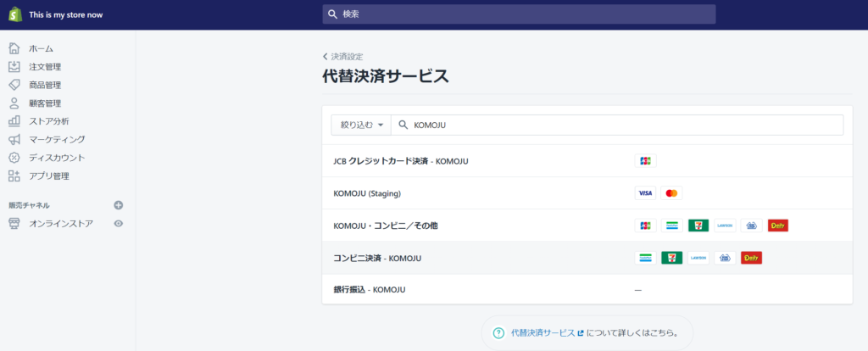View online store with the eye icon
The height and width of the screenshot is (351, 868).
[119, 224]
